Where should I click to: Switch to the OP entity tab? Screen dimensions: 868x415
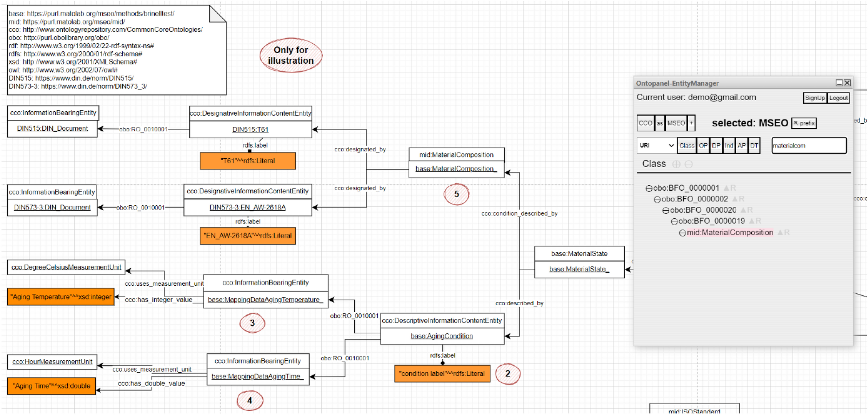pos(703,145)
